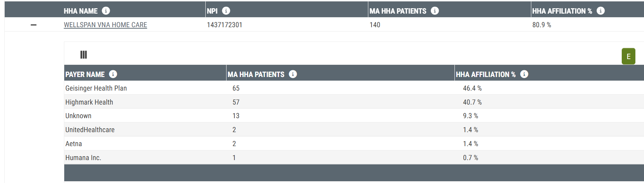Click info icon for top HHA AFFILIATION %
This screenshot has height=183, width=644.
[x=601, y=11]
